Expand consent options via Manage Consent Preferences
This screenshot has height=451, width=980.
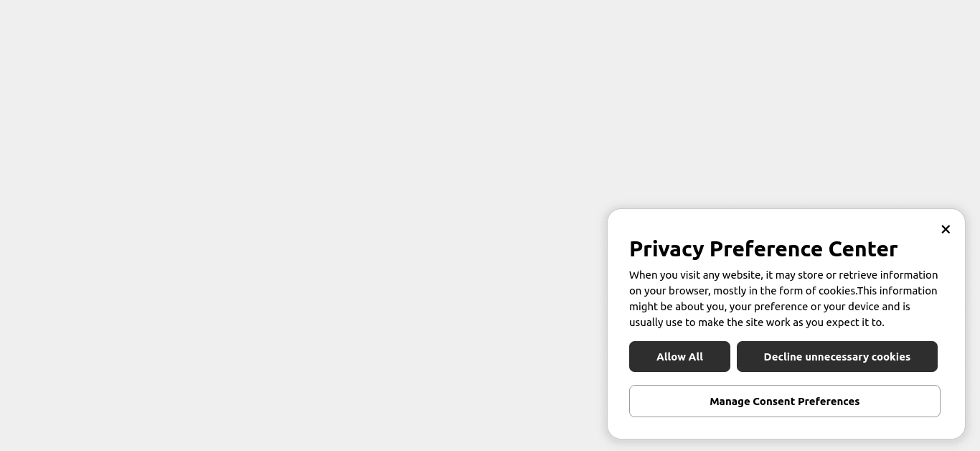pos(784,401)
